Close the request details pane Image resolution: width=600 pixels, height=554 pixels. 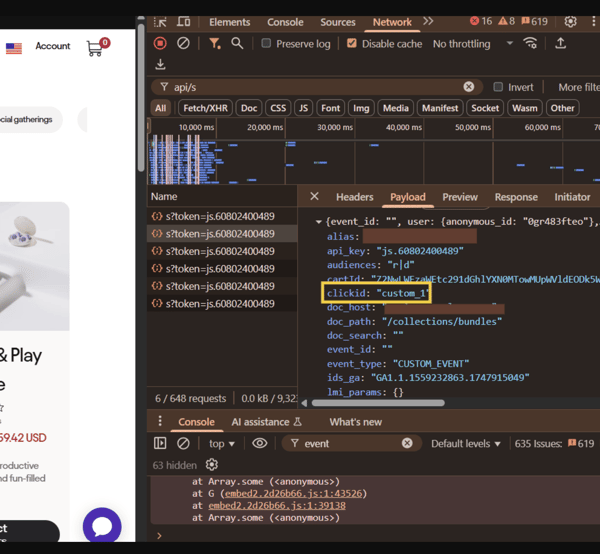[314, 197]
